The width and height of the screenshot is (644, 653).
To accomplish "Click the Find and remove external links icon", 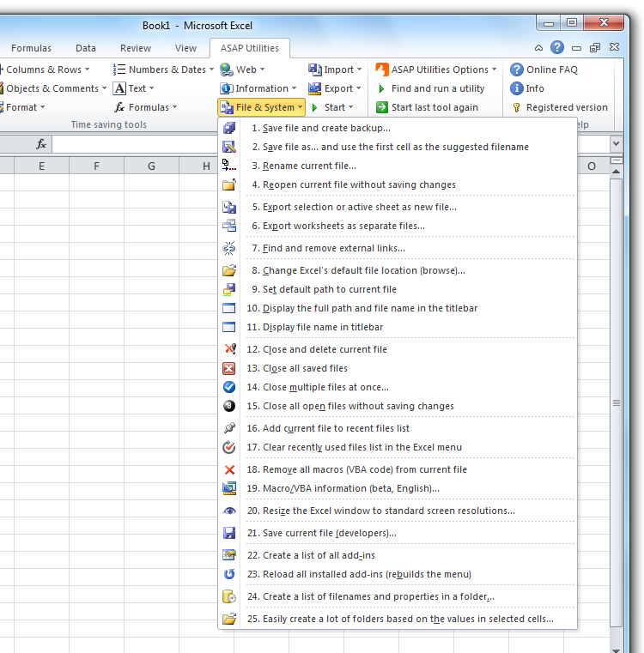I will tap(229, 248).
